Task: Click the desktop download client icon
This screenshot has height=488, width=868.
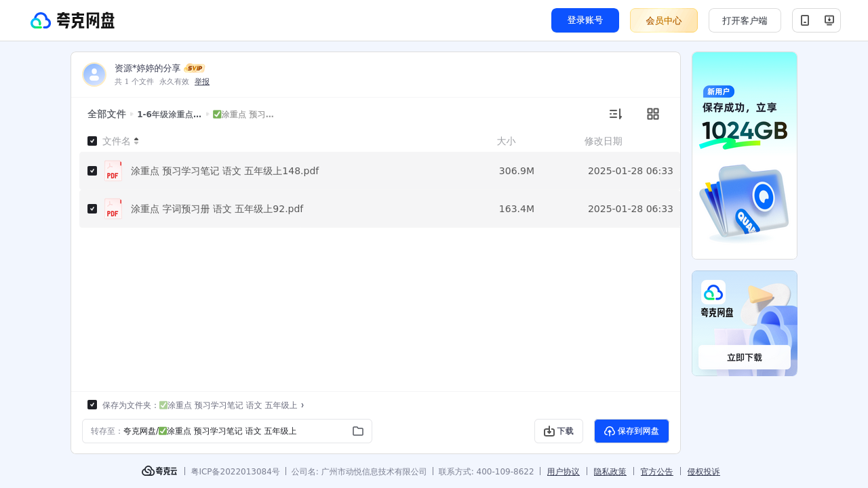Action: (829, 20)
